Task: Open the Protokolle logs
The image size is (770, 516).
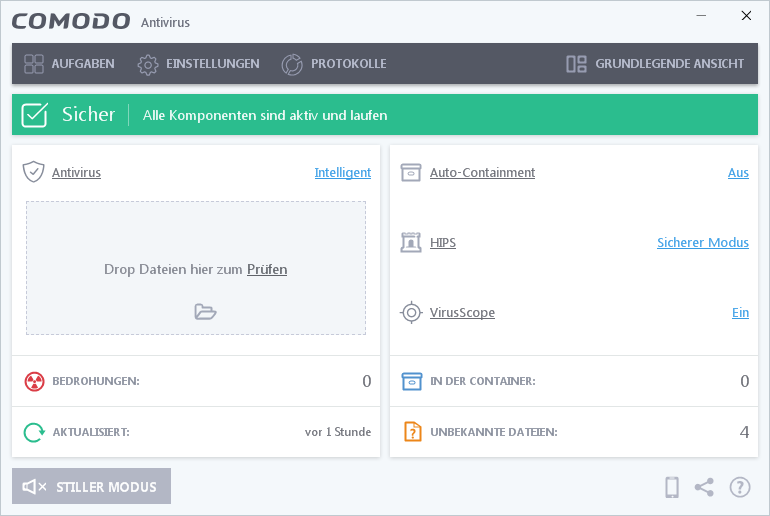Action: tap(334, 64)
